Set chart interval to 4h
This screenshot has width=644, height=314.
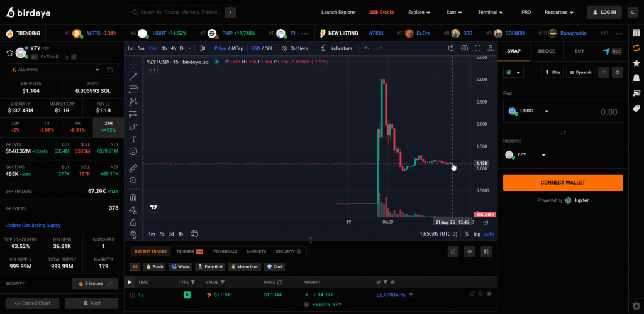coord(174,48)
